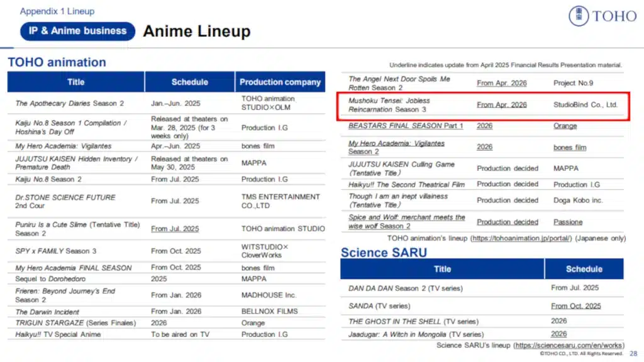This screenshot has width=644, height=362.
Task: Click the page number 28
Action: (x=633, y=353)
